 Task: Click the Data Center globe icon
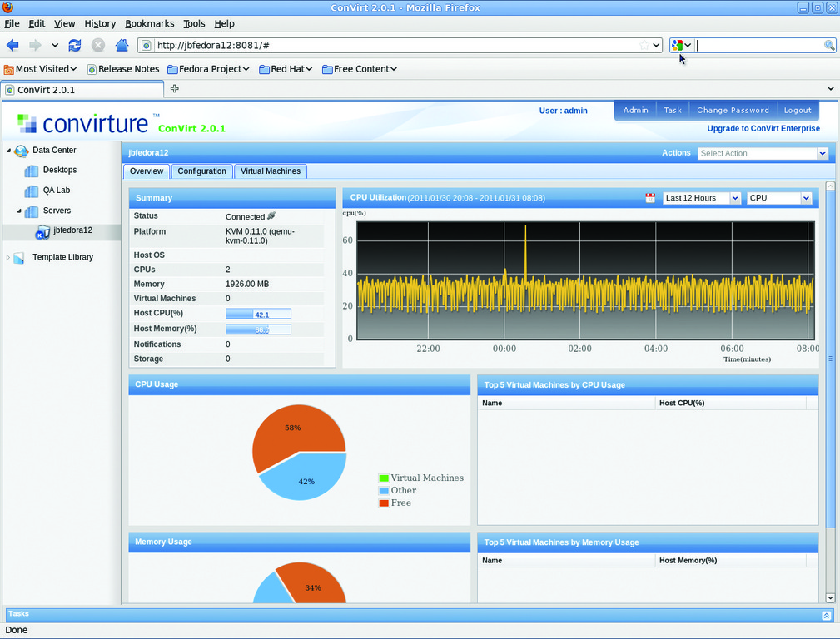(21, 151)
